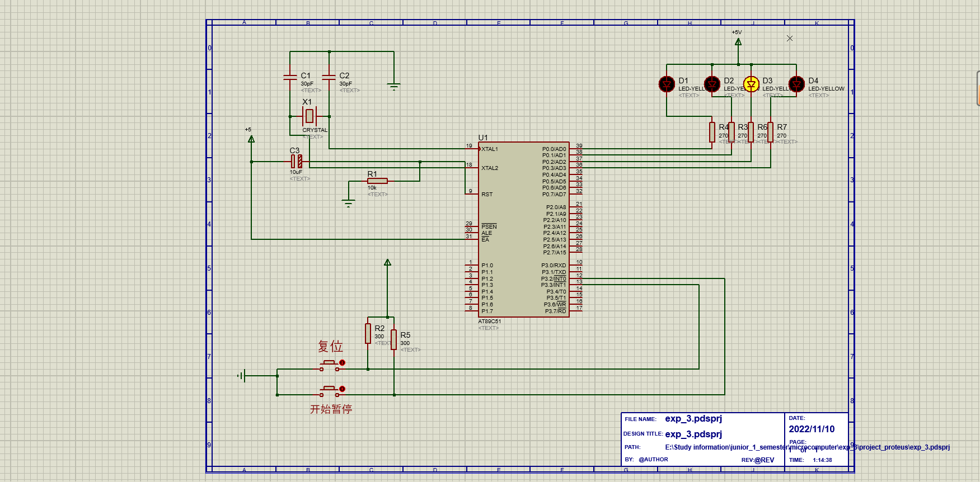The image size is (980, 482).
Task: Click the REV:@REV field
Action: (758, 460)
